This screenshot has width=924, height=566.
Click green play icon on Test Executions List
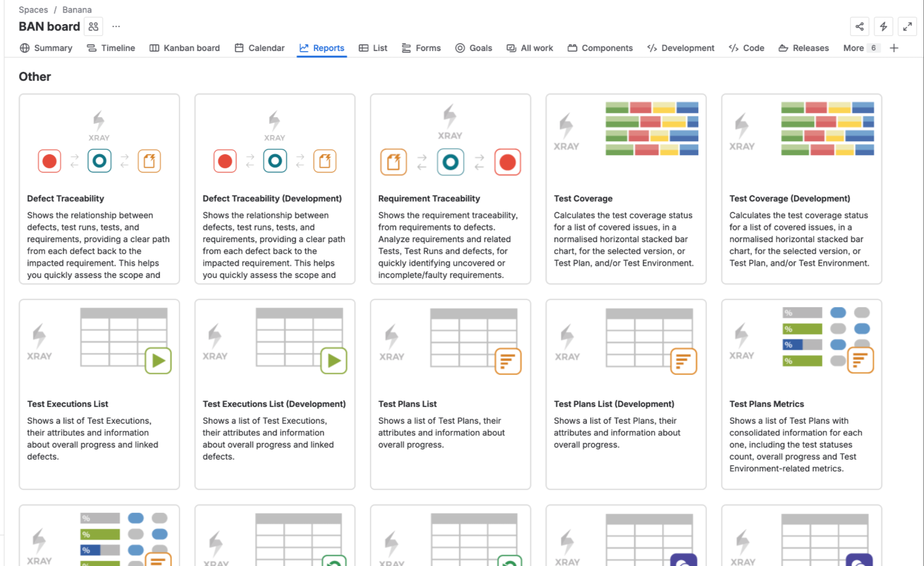tap(158, 360)
